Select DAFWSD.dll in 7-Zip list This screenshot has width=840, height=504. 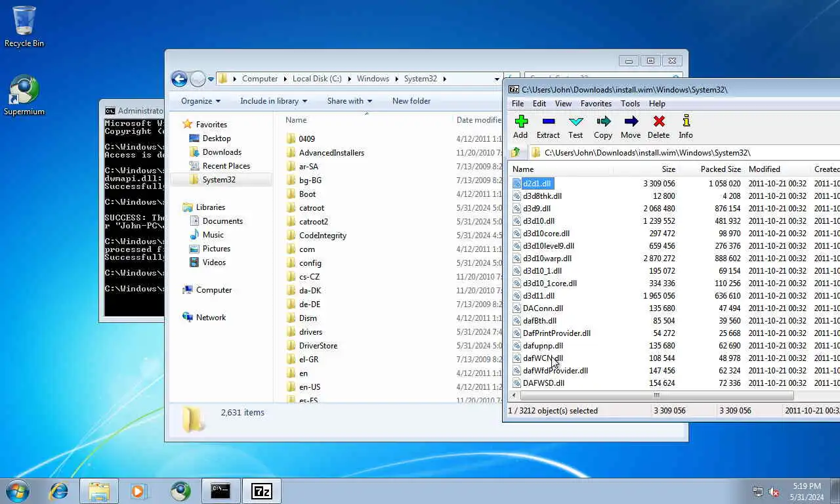(543, 383)
